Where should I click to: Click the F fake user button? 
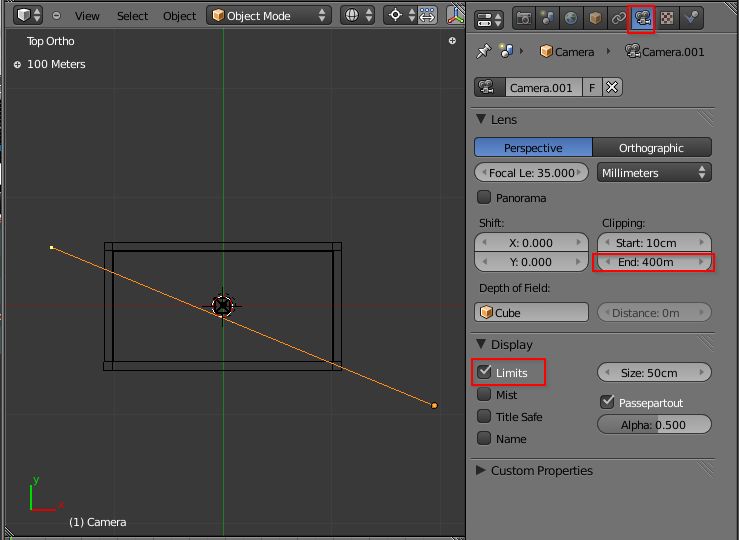[x=592, y=87]
